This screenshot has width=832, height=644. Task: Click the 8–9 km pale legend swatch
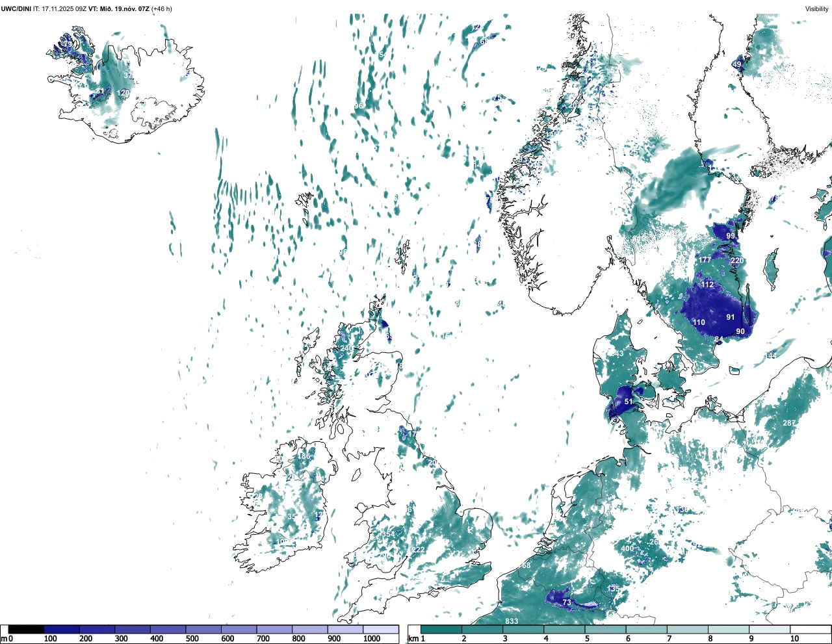click(x=728, y=630)
